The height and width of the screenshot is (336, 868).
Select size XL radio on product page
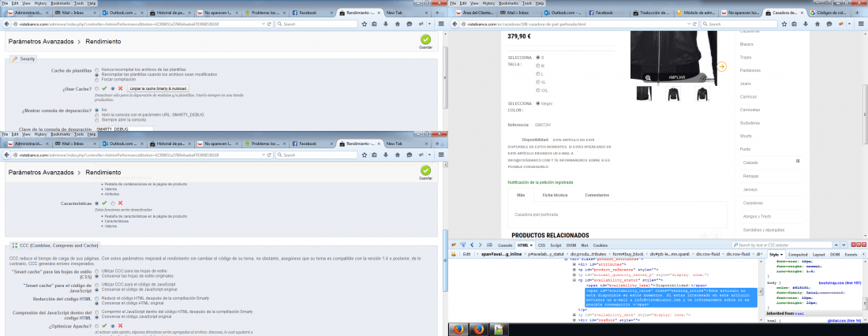tap(538, 82)
